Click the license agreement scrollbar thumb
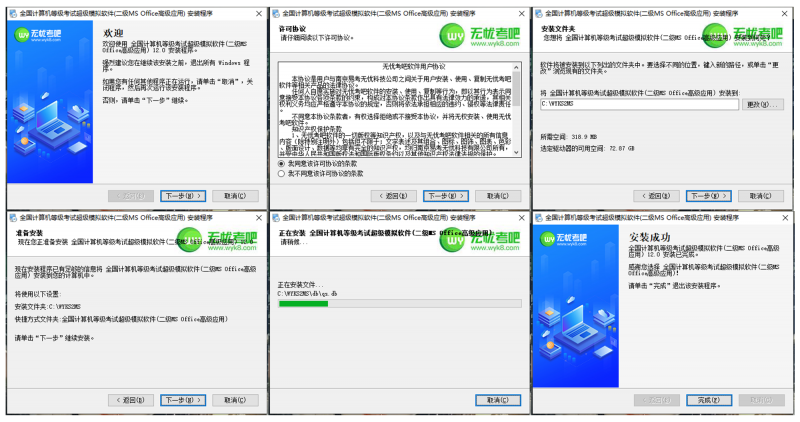This screenshot has width=800, height=422. [x=516, y=88]
